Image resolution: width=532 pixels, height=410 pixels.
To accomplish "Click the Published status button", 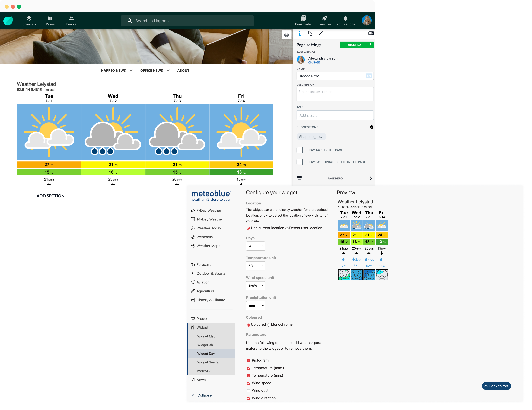I will [353, 45].
